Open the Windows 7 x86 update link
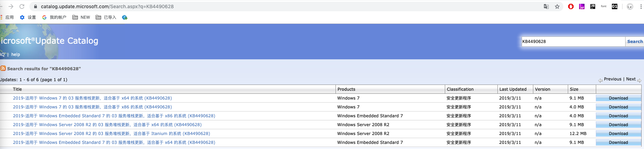 click(x=92, y=107)
